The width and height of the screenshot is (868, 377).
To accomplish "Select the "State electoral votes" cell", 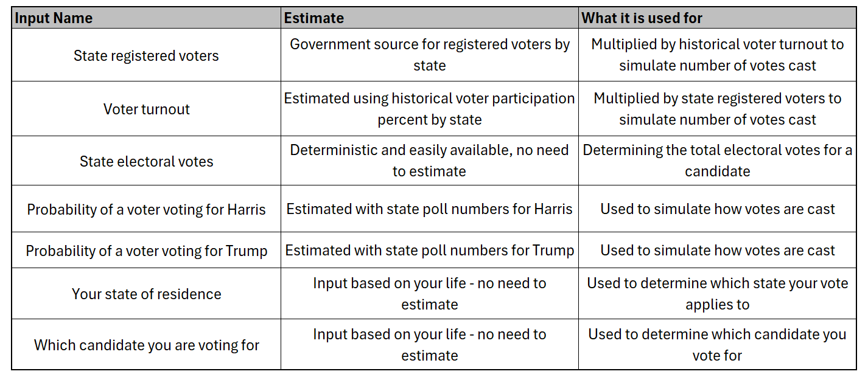I will point(146,162).
